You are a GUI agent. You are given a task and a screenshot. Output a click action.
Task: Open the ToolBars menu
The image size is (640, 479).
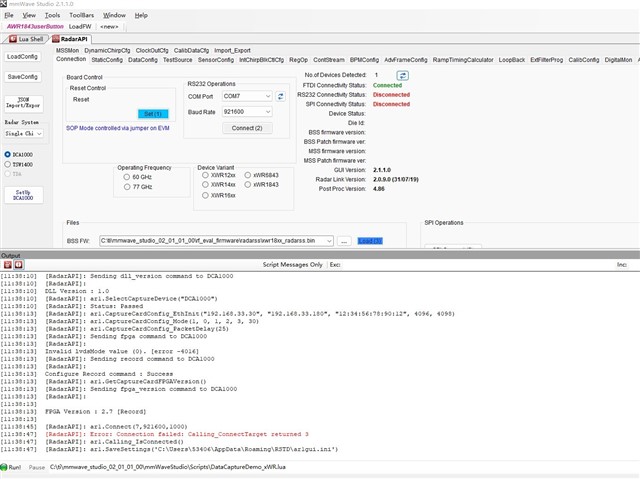coord(82,15)
